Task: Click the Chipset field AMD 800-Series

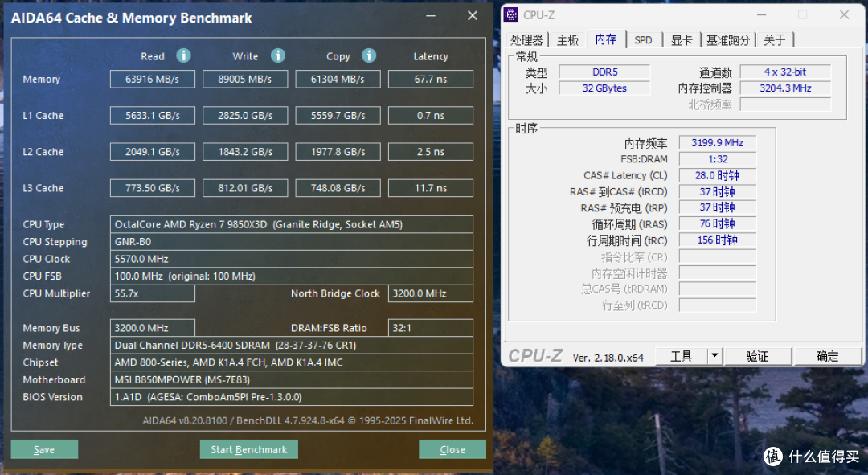Action: (292, 362)
